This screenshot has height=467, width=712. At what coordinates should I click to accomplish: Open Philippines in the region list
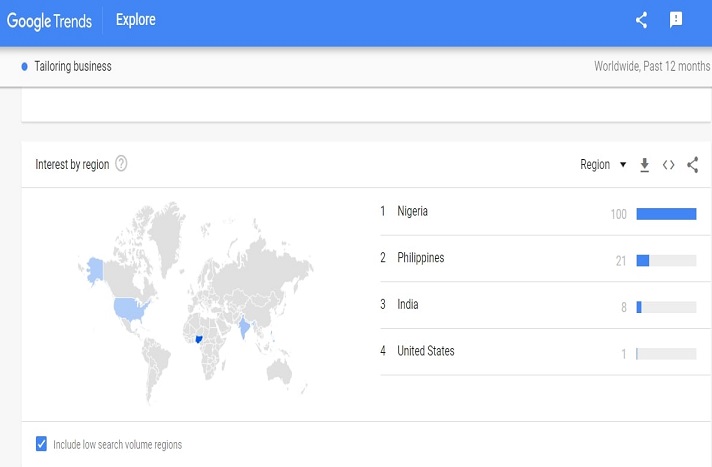coord(420,258)
